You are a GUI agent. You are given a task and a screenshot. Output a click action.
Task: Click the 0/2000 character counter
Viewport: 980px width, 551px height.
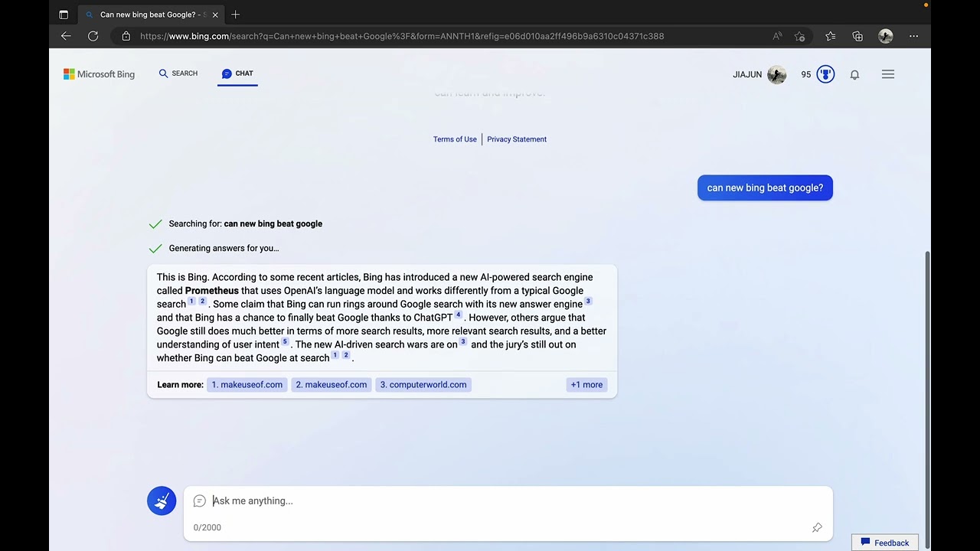[207, 527]
